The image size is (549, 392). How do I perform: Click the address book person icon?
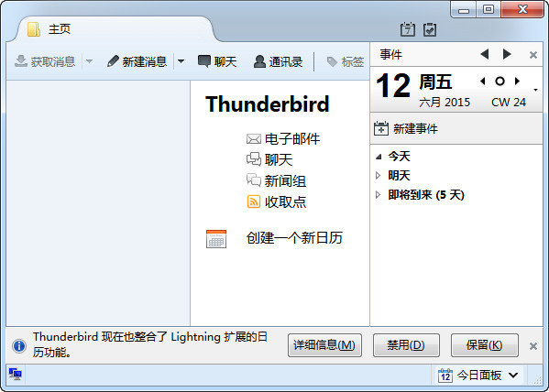pos(259,61)
